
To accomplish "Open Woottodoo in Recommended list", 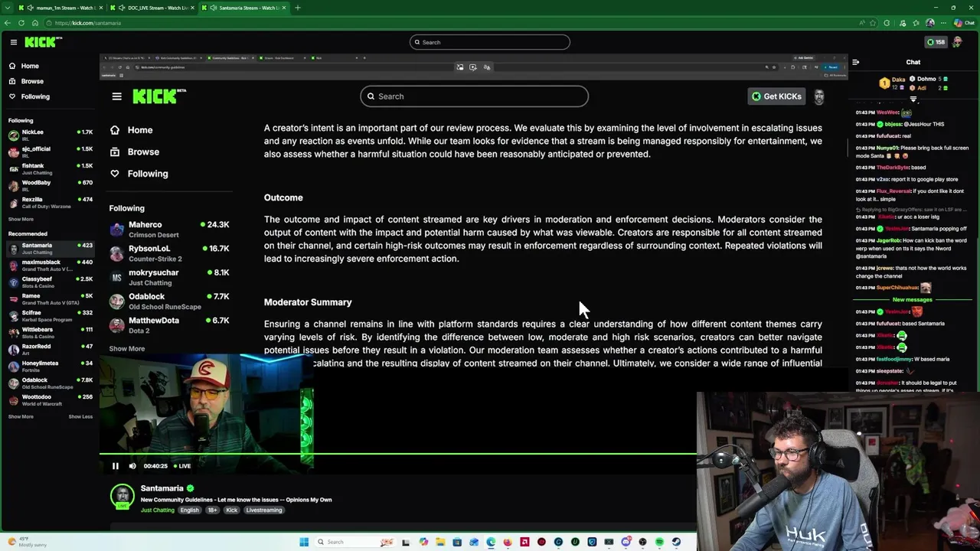I will pos(50,399).
